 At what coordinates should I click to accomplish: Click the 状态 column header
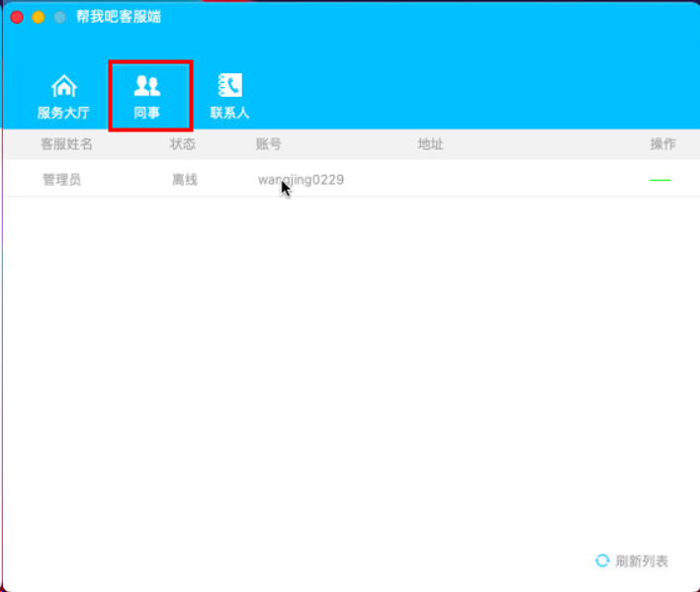pyautogui.click(x=183, y=144)
